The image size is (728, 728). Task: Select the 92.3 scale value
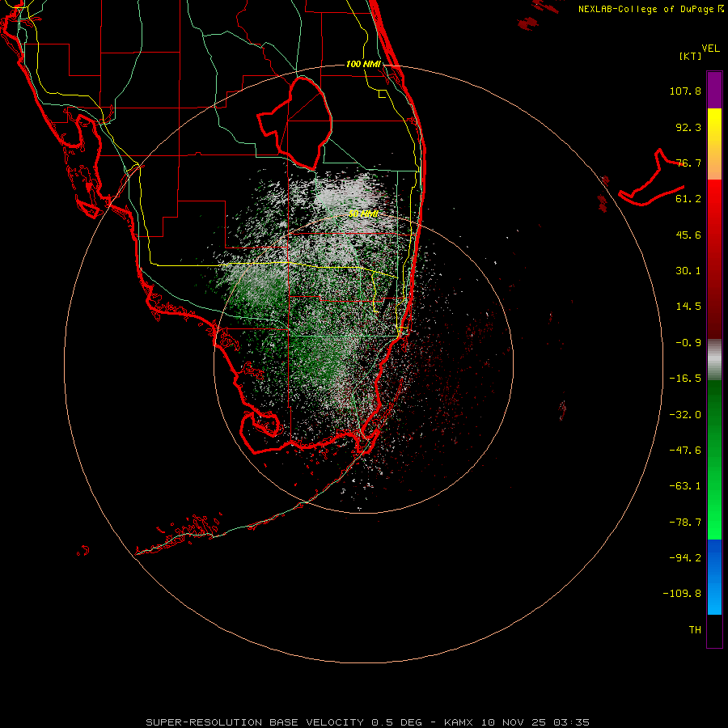pyautogui.click(x=688, y=127)
